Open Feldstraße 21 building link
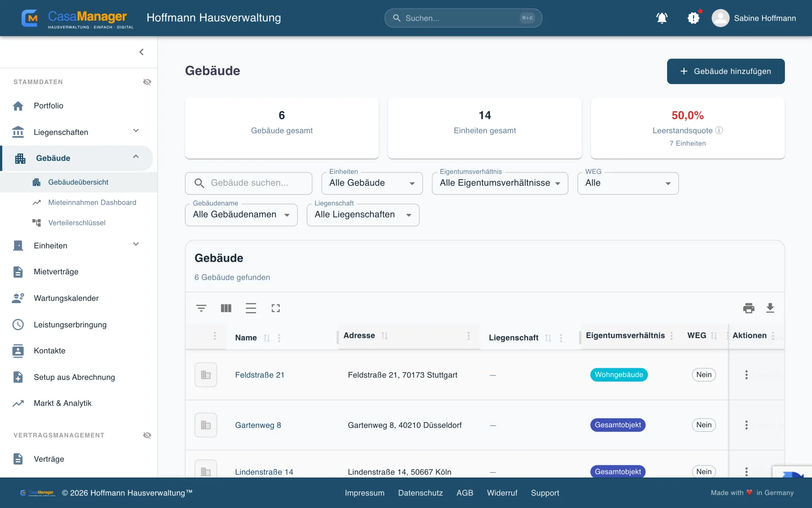Image resolution: width=812 pixels, height=508 pixels. coord(260,375)
